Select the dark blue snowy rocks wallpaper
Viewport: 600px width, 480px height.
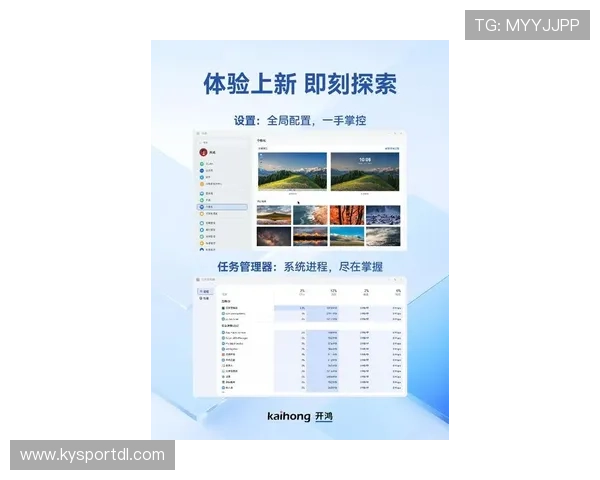[383, 215]
